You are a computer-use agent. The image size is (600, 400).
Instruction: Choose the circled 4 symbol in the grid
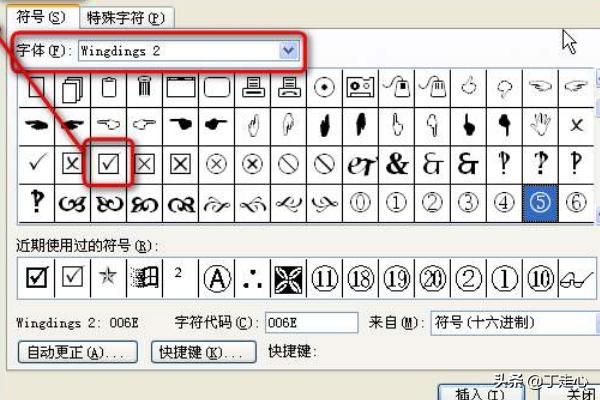pyautogui.click(x=504, y=202)
